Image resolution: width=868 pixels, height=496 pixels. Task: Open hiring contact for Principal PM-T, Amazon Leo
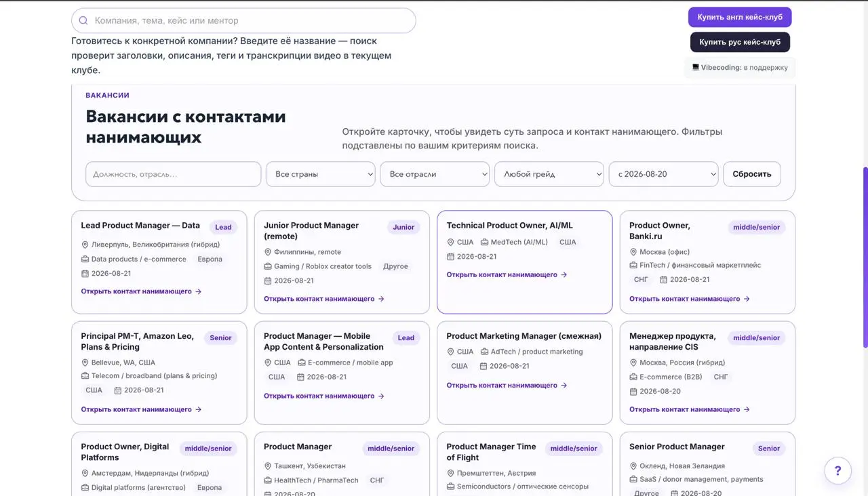click(x=141, y=409)
